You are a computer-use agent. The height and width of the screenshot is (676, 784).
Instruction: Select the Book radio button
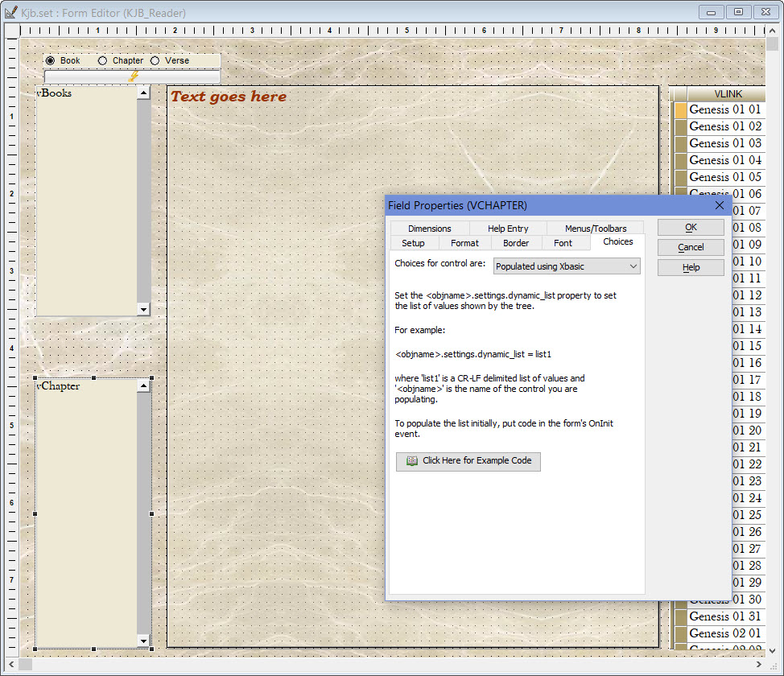pos(50,60)
